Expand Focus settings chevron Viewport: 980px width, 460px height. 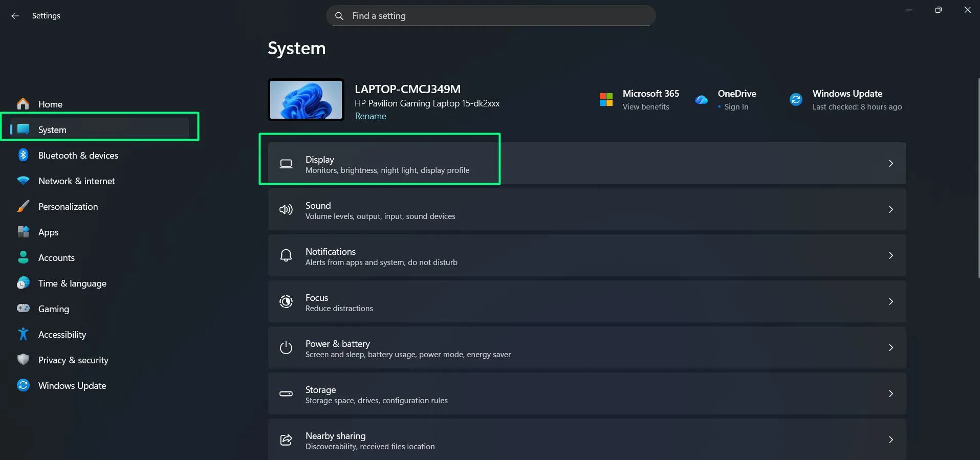(x=891, y=302)
